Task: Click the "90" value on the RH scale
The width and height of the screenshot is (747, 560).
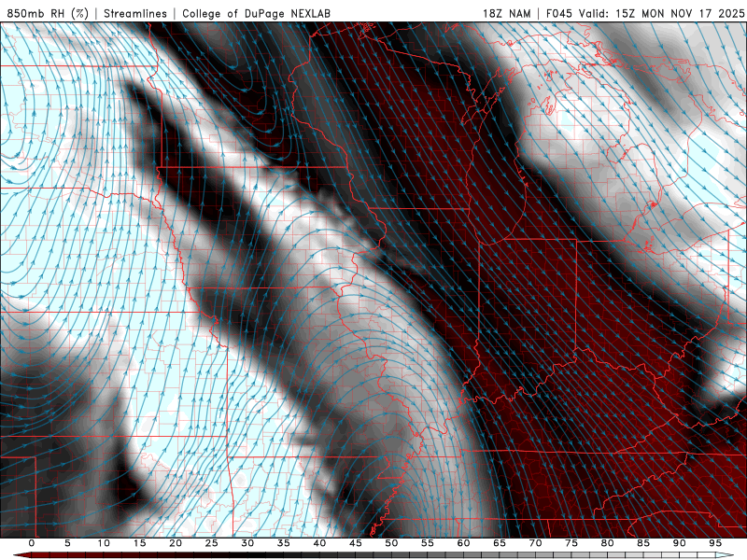Action: coord(680,543)
